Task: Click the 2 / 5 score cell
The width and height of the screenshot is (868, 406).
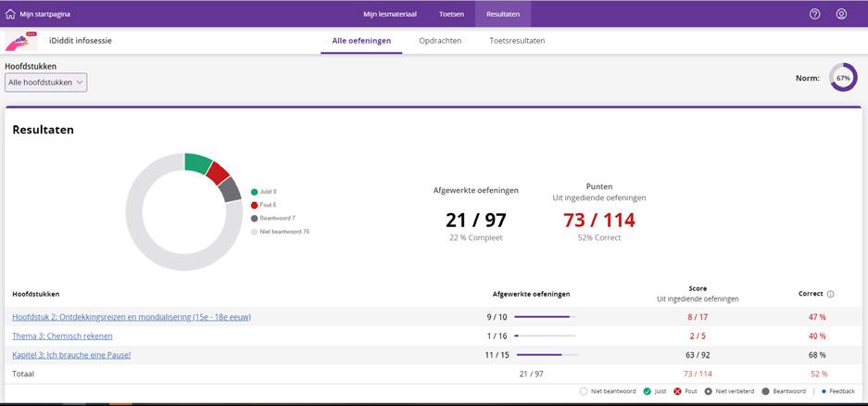Action: pyautogui.click(x=698, y=336)
